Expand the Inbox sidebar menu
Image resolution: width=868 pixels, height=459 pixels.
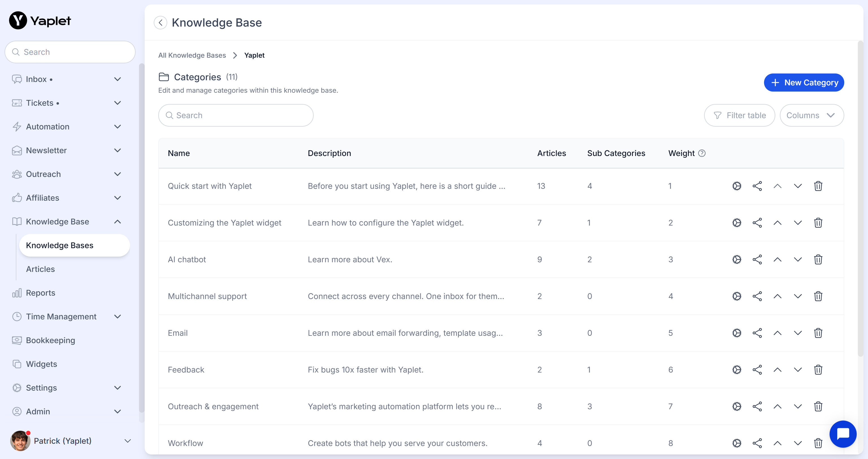pyautogui.click(x=117, y=79)
